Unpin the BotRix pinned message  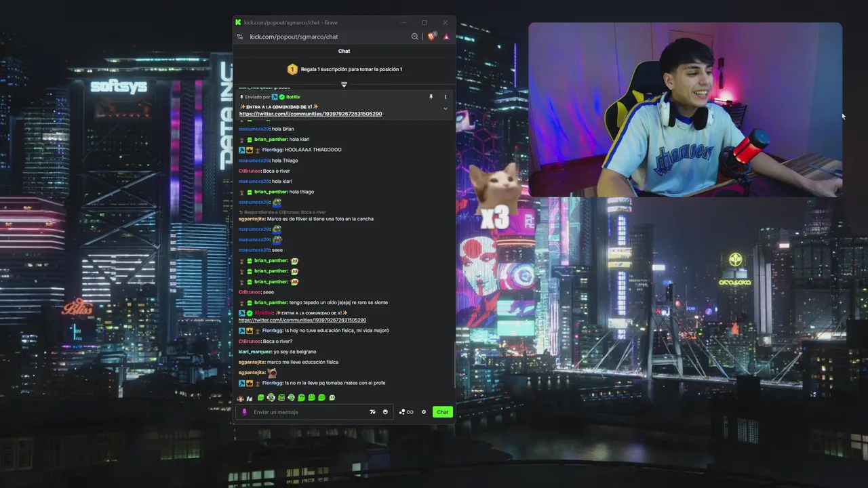(x=431, y=97)
